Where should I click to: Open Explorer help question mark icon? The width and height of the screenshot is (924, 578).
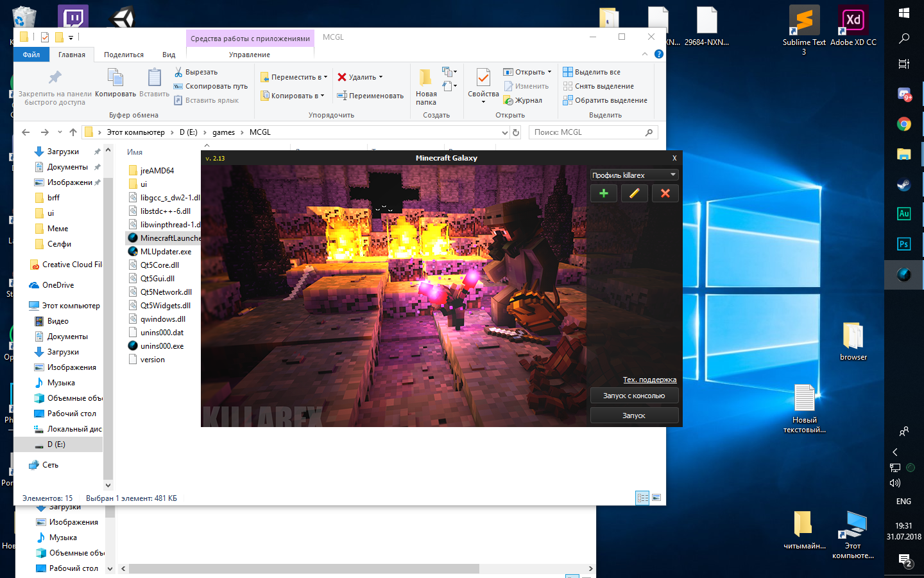click(x=658, y=54)
